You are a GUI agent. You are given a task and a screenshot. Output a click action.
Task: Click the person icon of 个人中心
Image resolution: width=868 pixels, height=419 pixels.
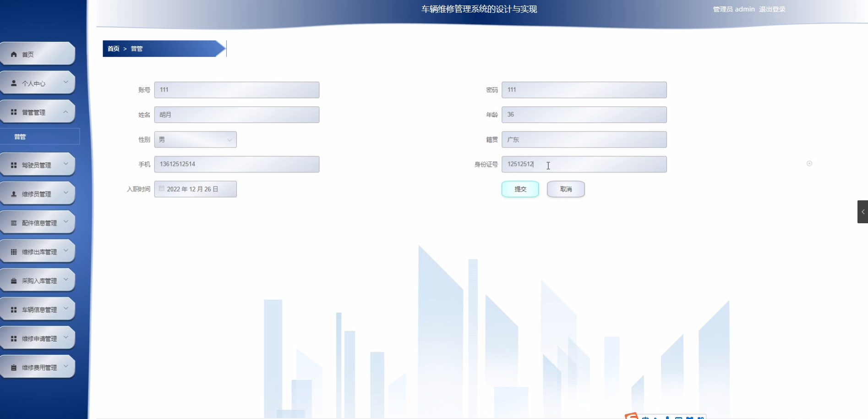pyautogui.click(x=14, y=83)
